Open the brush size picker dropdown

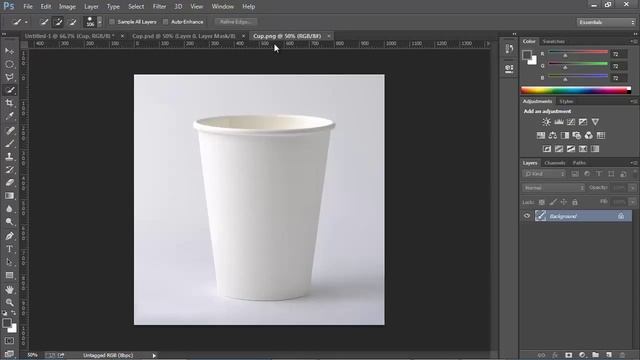point(99,22)
